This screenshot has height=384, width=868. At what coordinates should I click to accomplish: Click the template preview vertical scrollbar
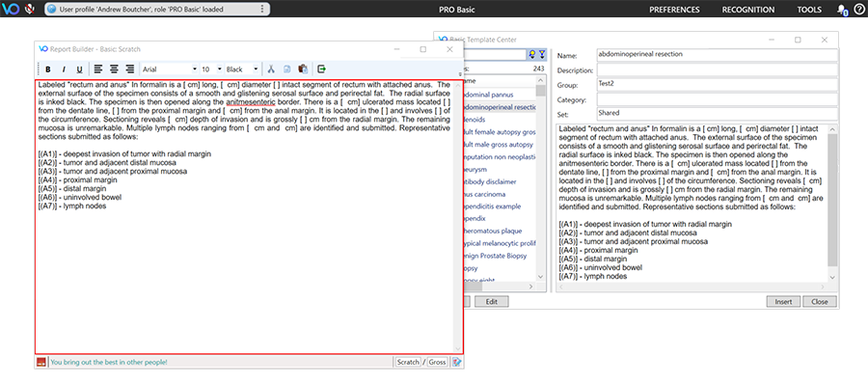click(833, 203)
